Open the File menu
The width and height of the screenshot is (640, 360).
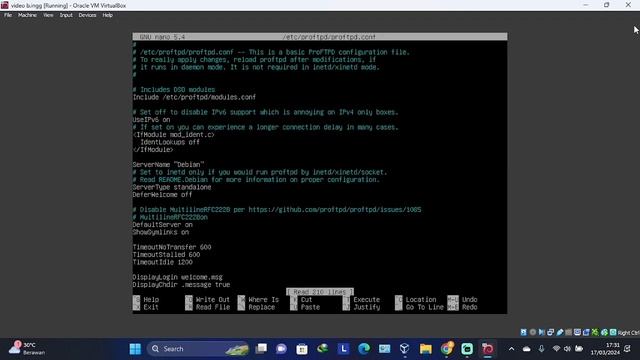click(x=8, y=15)
